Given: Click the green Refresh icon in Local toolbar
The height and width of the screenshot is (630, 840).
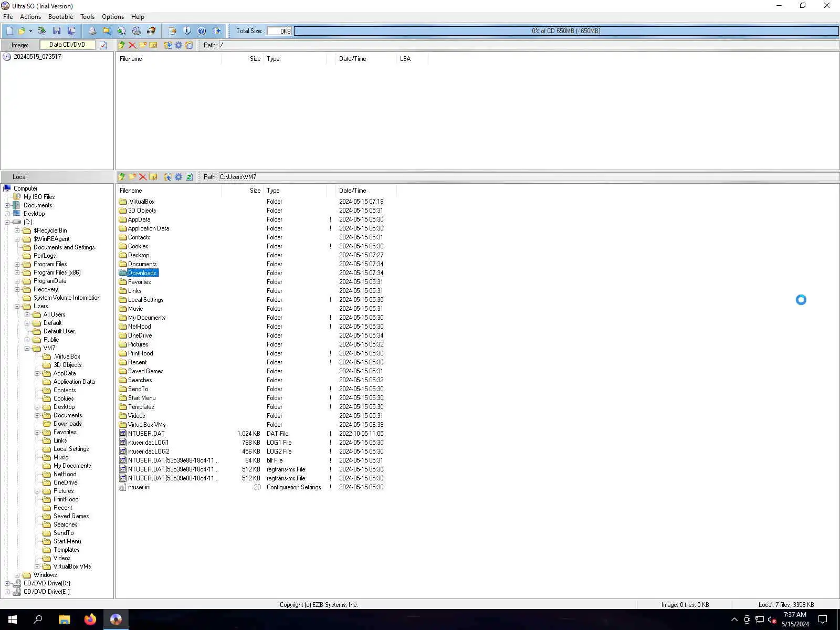Looking at the screenshot, I should 189,177.
